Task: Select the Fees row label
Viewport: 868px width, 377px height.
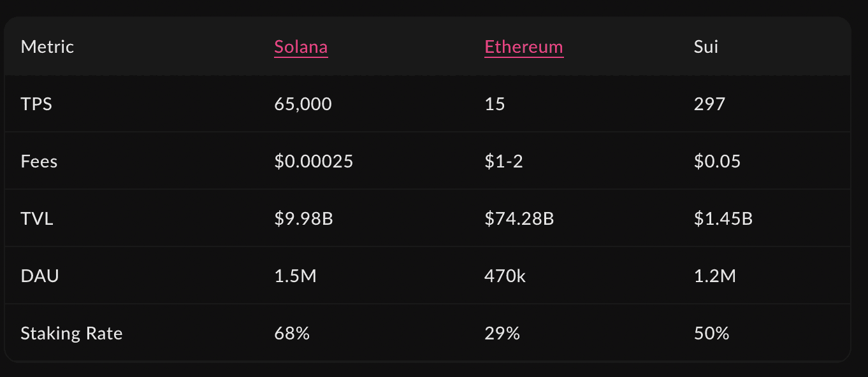Action: pos(39,161)
